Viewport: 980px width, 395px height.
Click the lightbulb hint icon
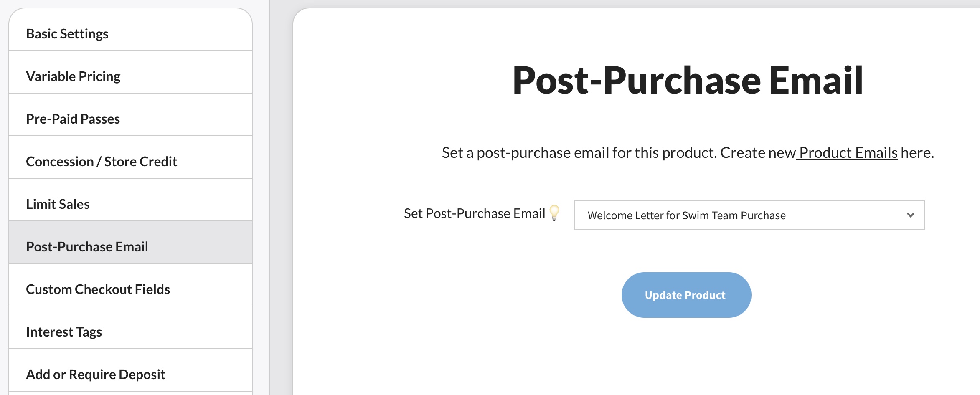pyautogui.click(x=554, y=213)
